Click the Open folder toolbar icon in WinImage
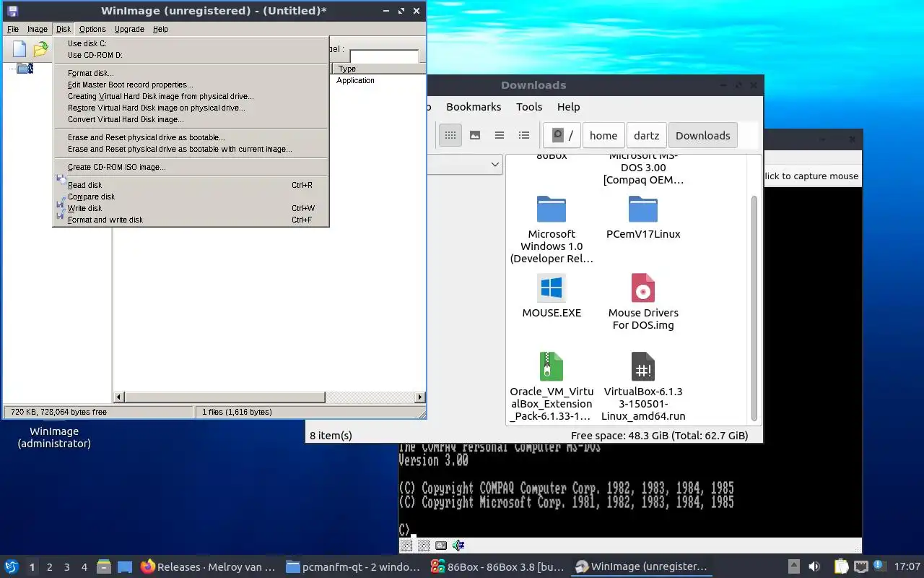This screenshot has width=924, height=578. pyautogui.click(x=40, y=49)
